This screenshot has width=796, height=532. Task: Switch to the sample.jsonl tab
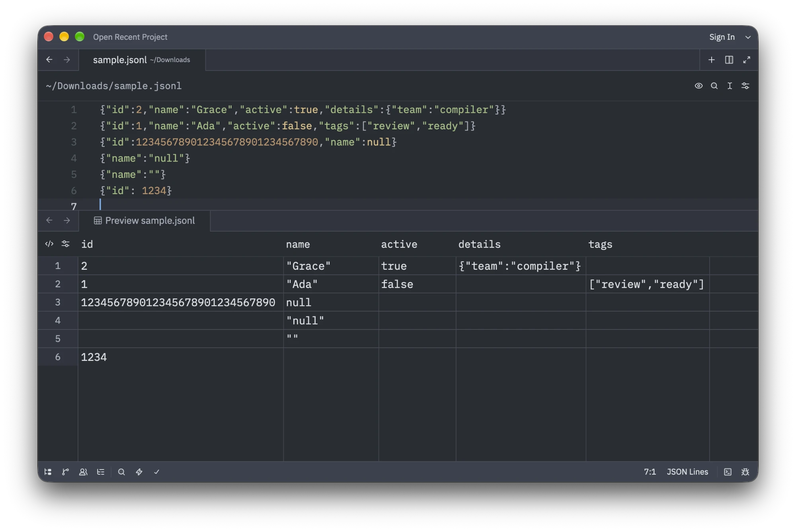coord(142,60)
